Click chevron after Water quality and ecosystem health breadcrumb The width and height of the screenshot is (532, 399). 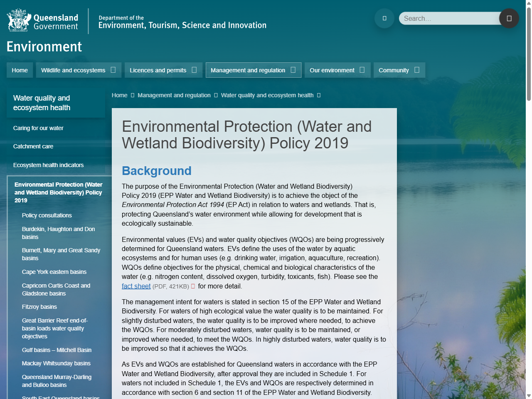point(319,95)
